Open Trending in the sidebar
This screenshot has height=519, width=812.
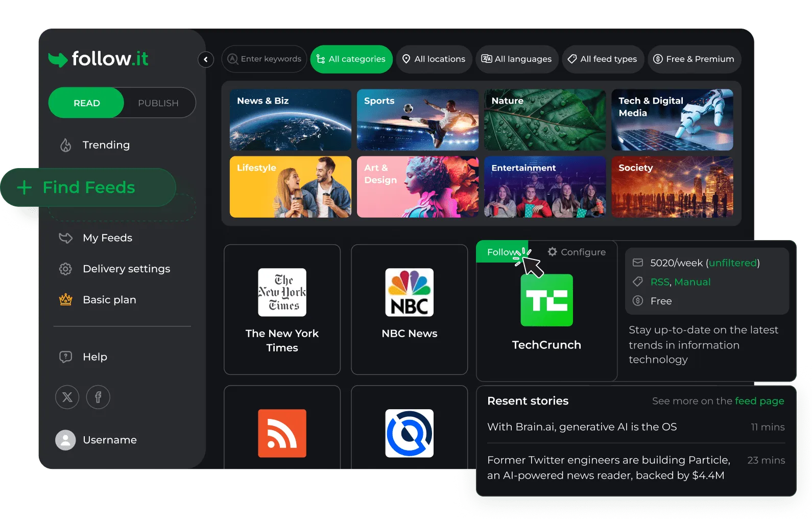[x=106, y=145]
